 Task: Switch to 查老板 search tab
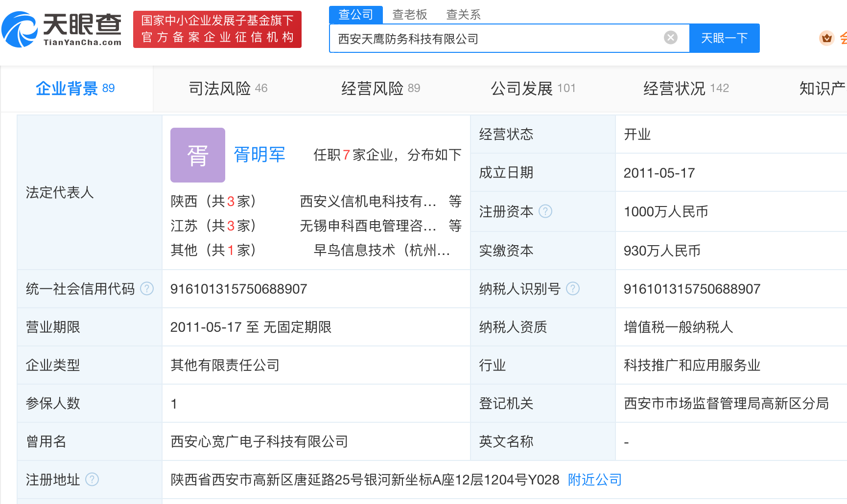click(x=410, y=15)
